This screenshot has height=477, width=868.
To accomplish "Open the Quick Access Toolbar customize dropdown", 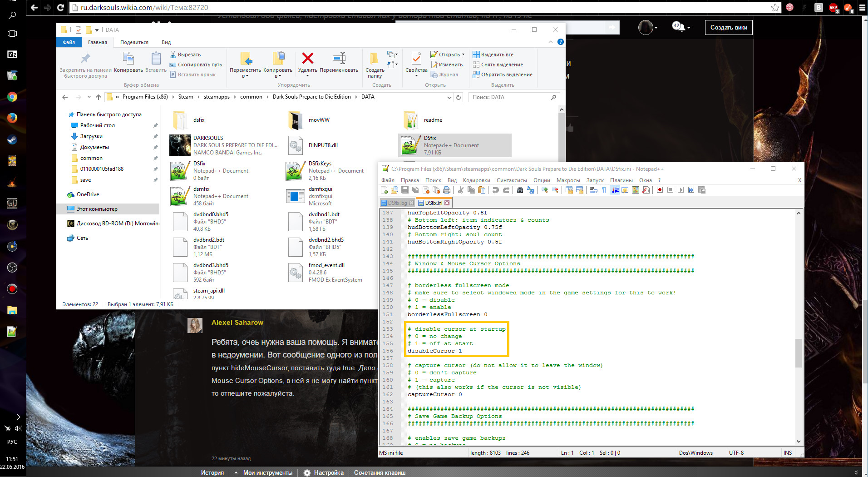I will (97, 30).
